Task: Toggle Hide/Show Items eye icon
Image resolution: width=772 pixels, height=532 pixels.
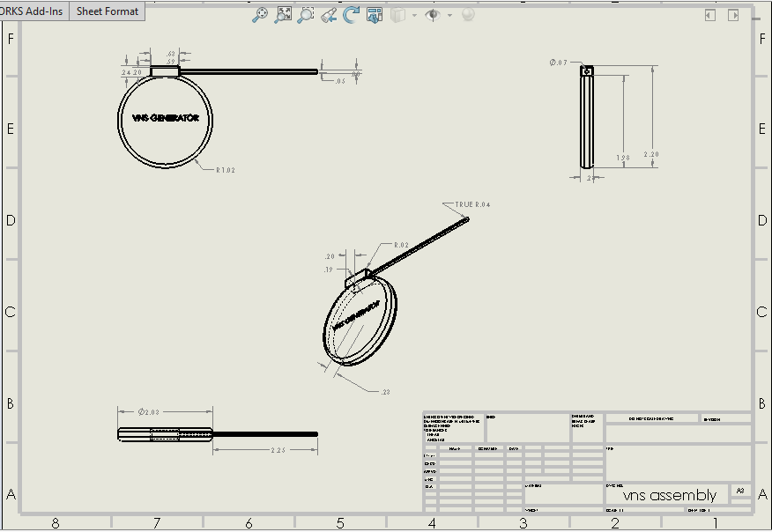Action: pyautogui.click(x=433, y=15)
